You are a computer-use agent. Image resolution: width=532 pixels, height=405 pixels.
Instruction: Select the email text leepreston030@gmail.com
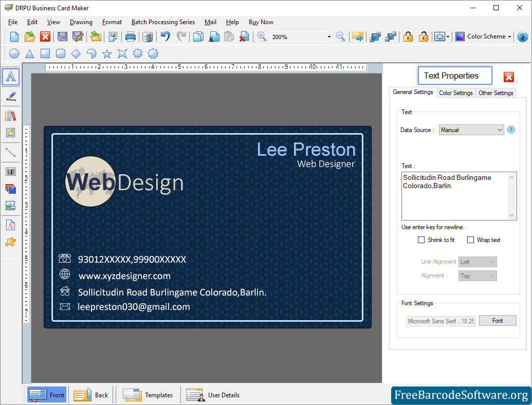click(134, 307)
